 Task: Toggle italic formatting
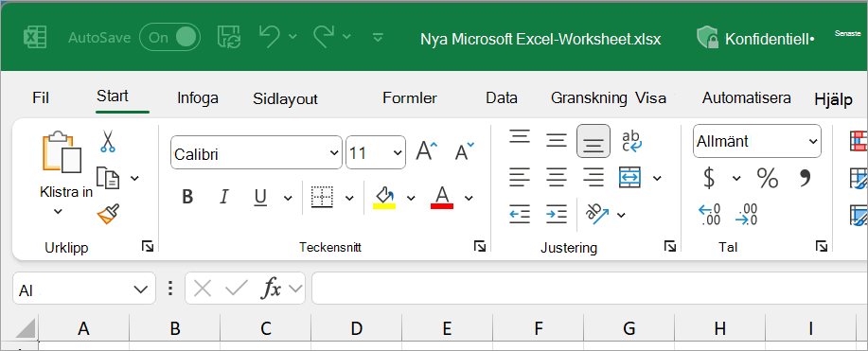(x=223, y=197)
